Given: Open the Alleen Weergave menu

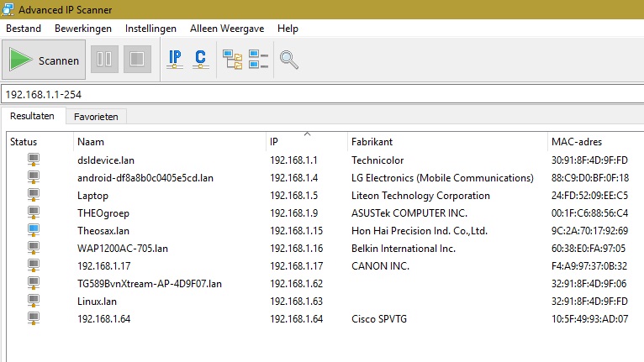Looking at the screenshot, I should pos(227,29).
